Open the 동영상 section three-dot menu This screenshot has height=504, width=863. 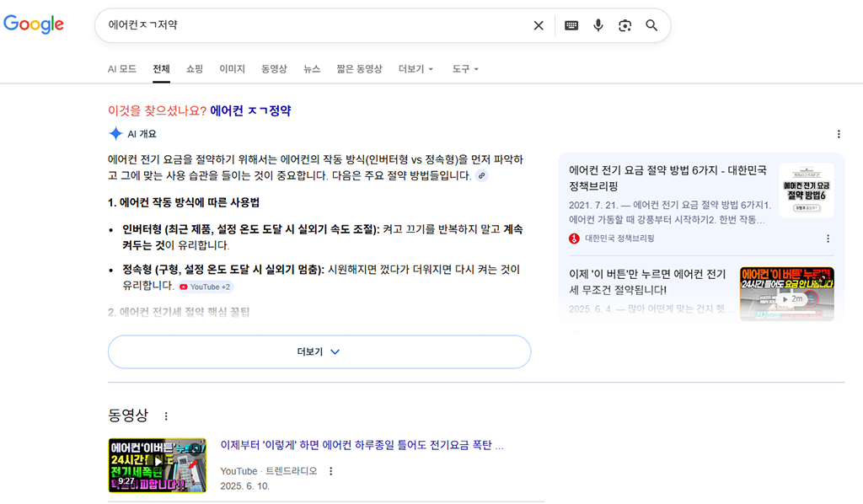tap(166, 416)
